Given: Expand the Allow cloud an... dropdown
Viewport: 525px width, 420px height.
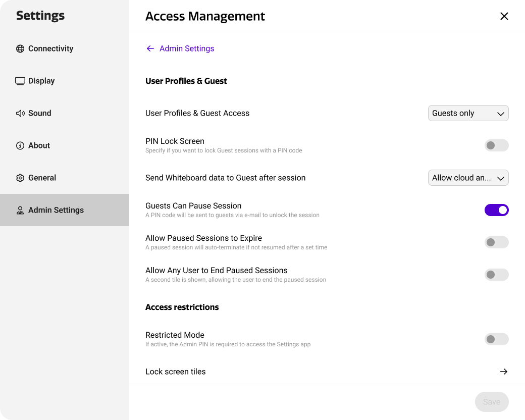Looking at the screenshot, I should [x=468, y=178].
